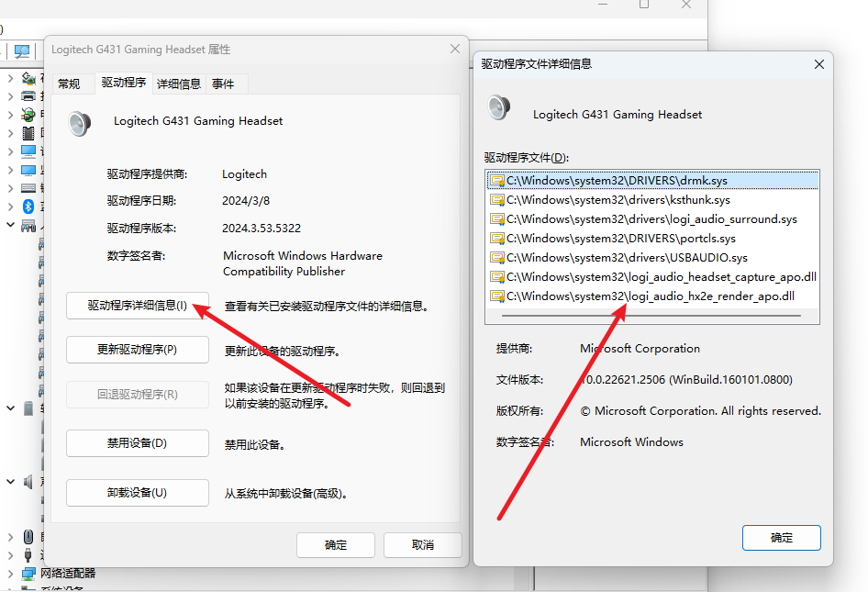Select the battery plug icon in device tree
The height and width of the screenshot is (592, 868).
[x=28, y=115]
